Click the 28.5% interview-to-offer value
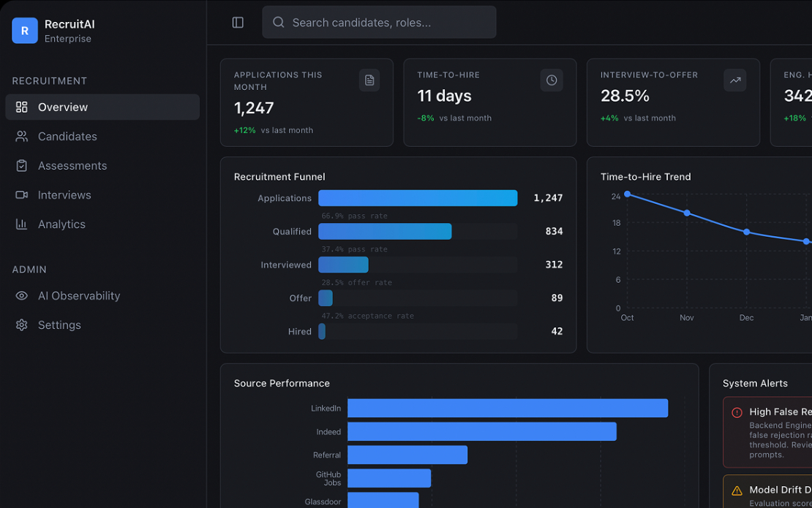The image size is (812, 508). click(x=625, y=96)
